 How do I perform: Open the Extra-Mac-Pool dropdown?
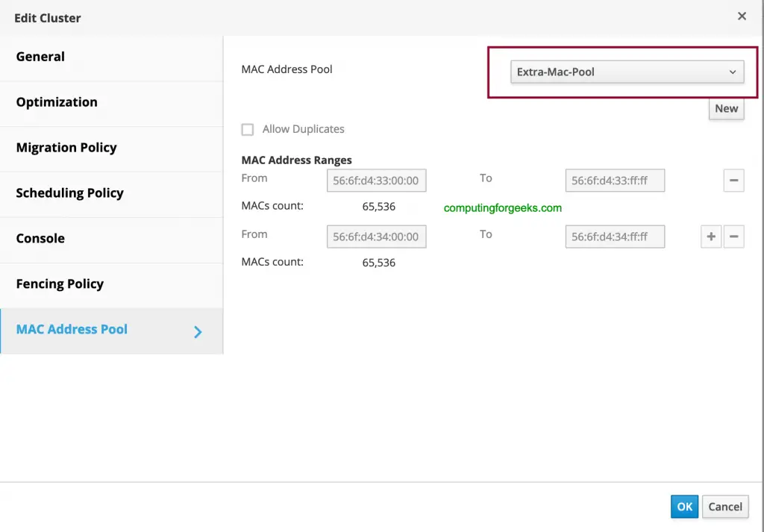point(627,72)
